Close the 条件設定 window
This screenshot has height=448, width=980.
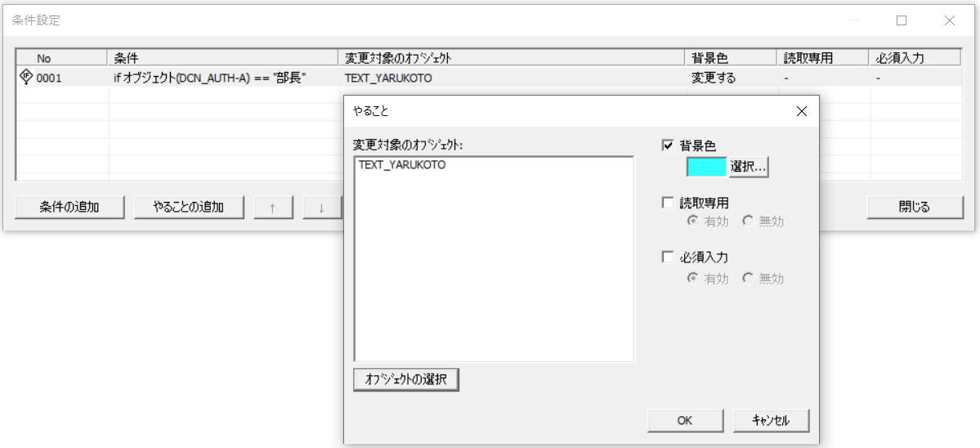coord(950,20)
